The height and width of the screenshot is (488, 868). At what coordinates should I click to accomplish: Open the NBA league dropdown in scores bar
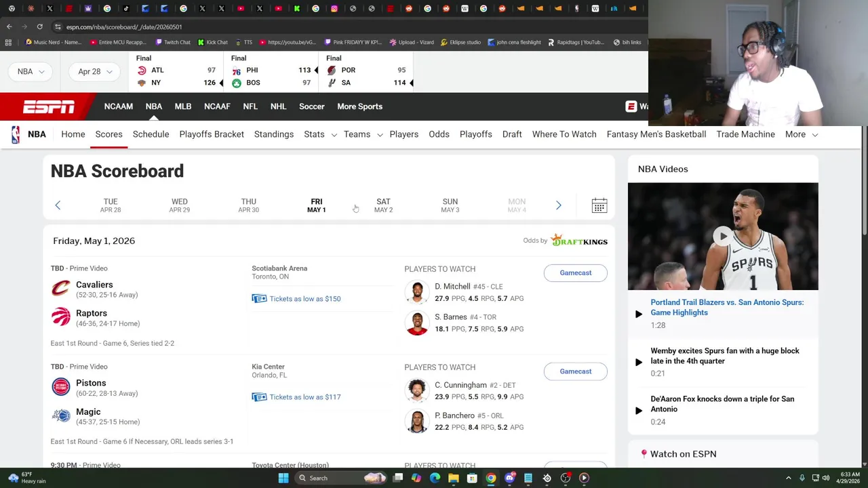point(31,71)
